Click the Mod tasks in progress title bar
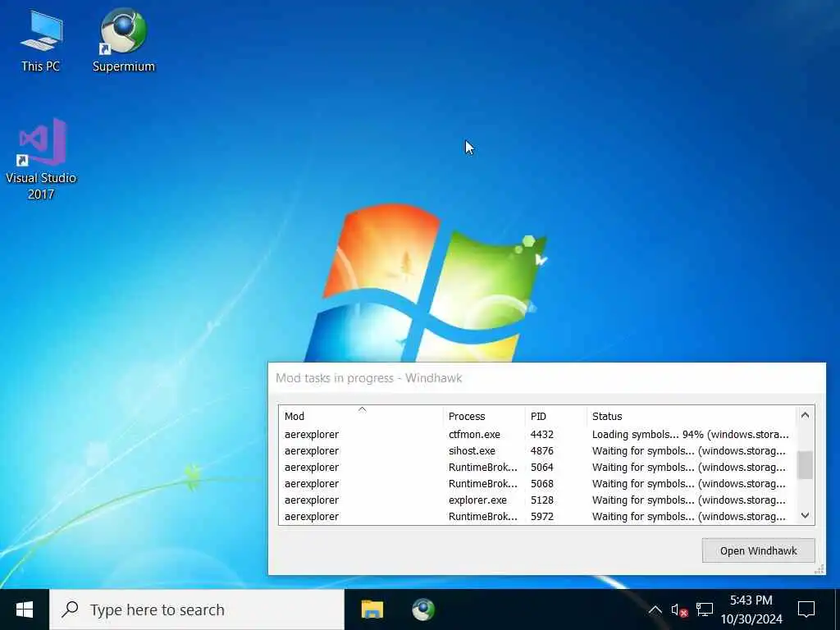Image resolution: width=840 pixels, height=630 pixels. pos(546,378)
